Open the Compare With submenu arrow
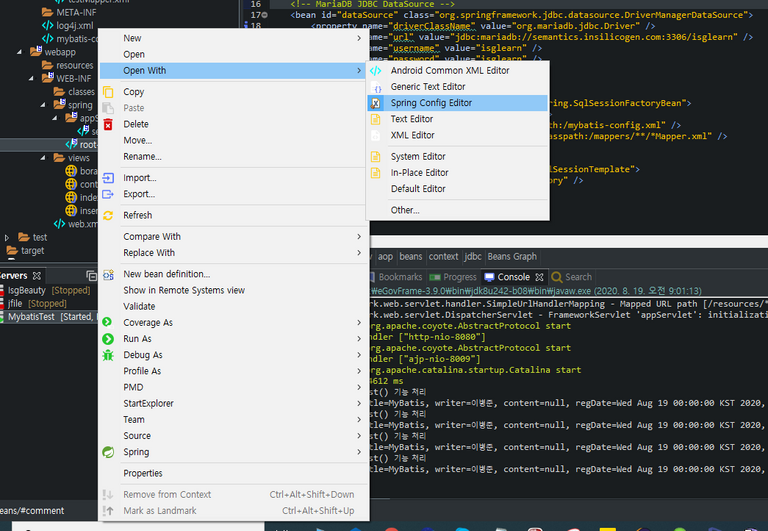768x531 pixels. (x=359, y=237)
